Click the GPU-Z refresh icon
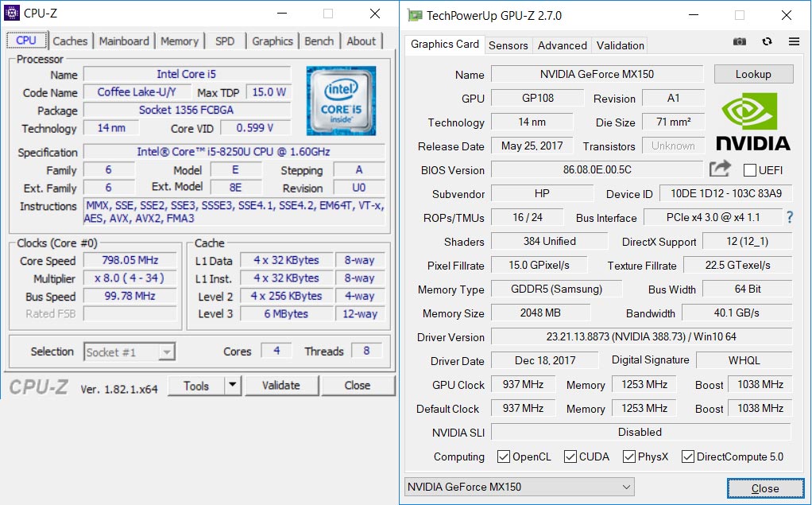 pos(767,41)
